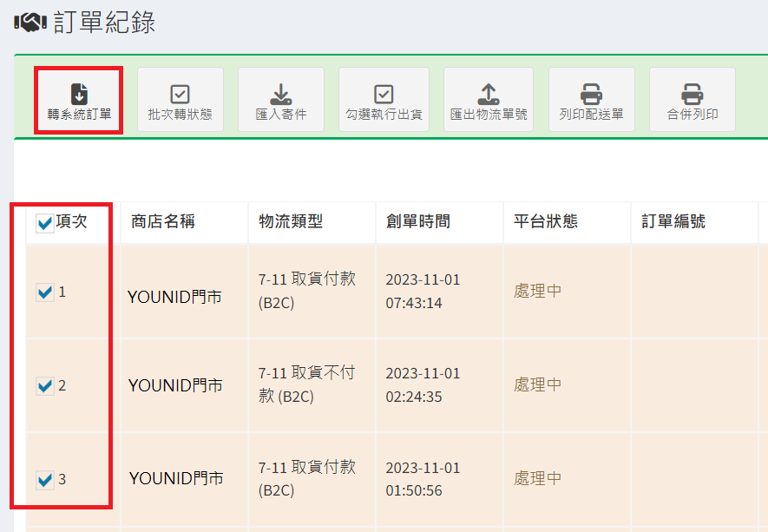Click the 勾選執行出貨 icon
768x532 pixels.
384,94
